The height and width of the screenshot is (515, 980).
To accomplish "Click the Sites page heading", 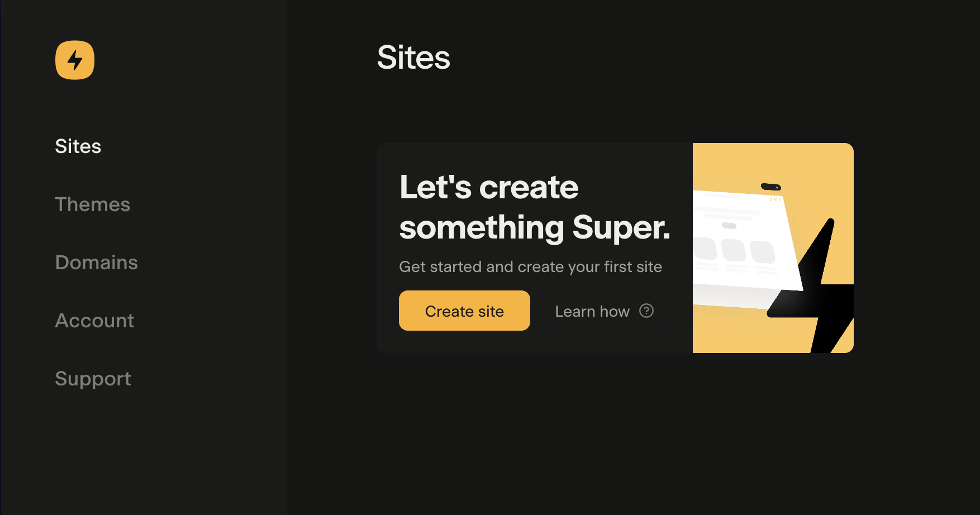I will point(413,58).
